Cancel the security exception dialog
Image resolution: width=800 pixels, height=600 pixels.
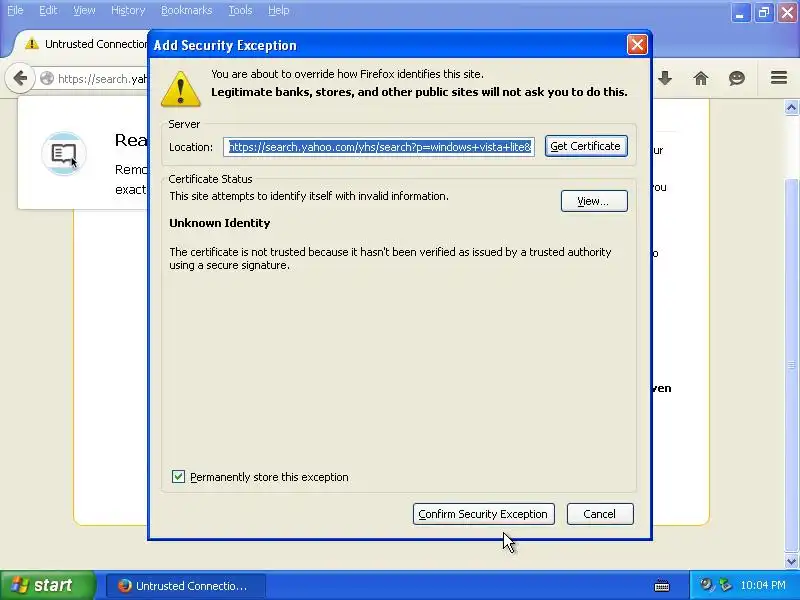[600, 514]
